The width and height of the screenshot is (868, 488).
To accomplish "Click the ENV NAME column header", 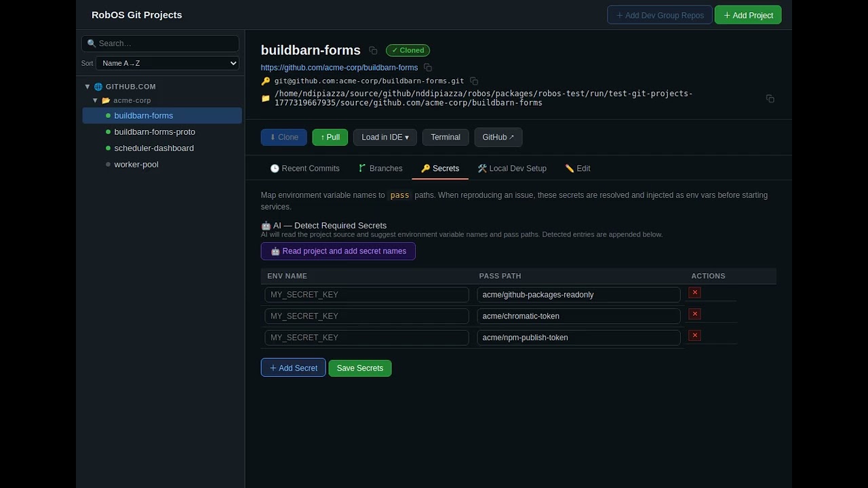I will tap(288, 276).
